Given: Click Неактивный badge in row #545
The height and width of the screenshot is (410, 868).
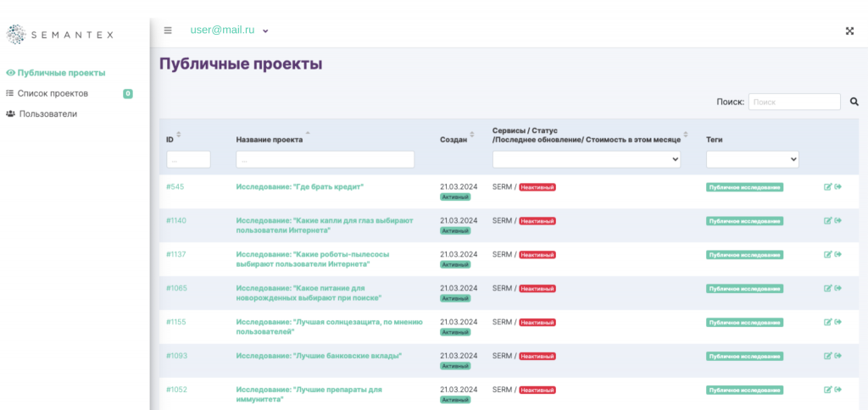Looking at the screenshot, I should (537, 187).
